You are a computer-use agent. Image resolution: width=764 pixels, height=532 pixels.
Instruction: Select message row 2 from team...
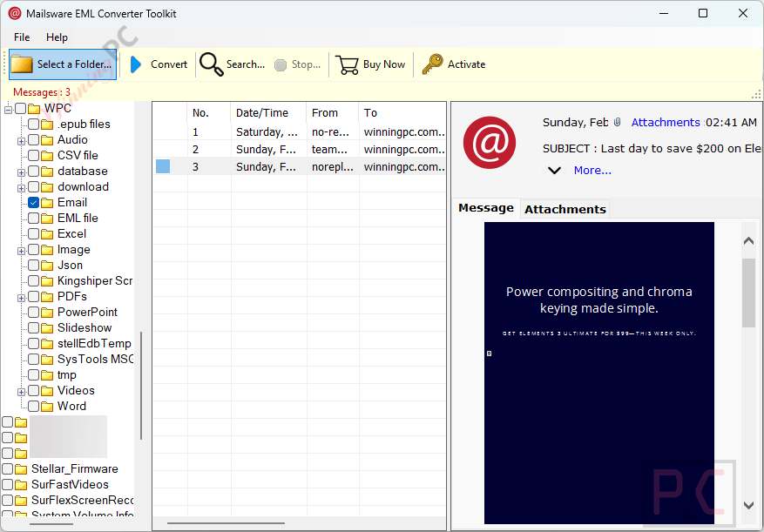point(300,150)
